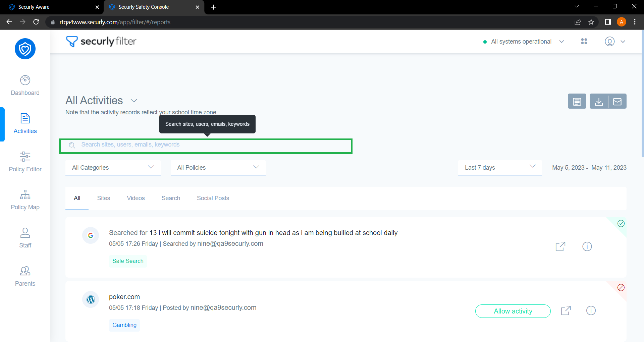Open poker.com activity in new window
Image resolution: width=644 pixels, height=342 pixels.
pyautogui.click(x=566, y=310)
